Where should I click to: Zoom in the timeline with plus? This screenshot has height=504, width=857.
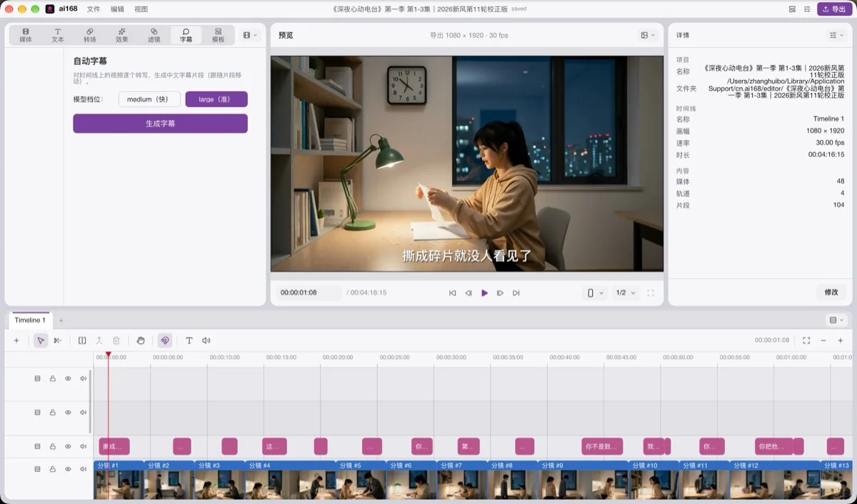coord(841,341)
